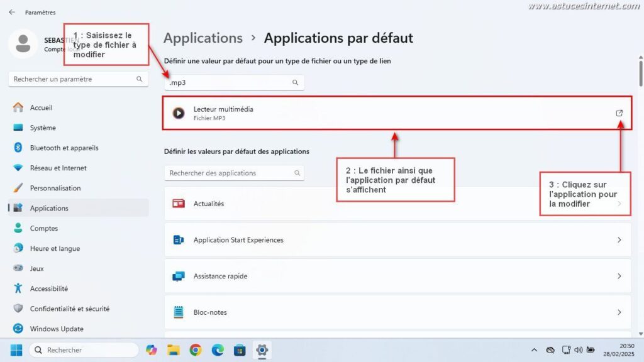The height and width of the screenshot is (362, 644).
Task: Click the Rechercher des applications input field
Action: pos(226,173)
